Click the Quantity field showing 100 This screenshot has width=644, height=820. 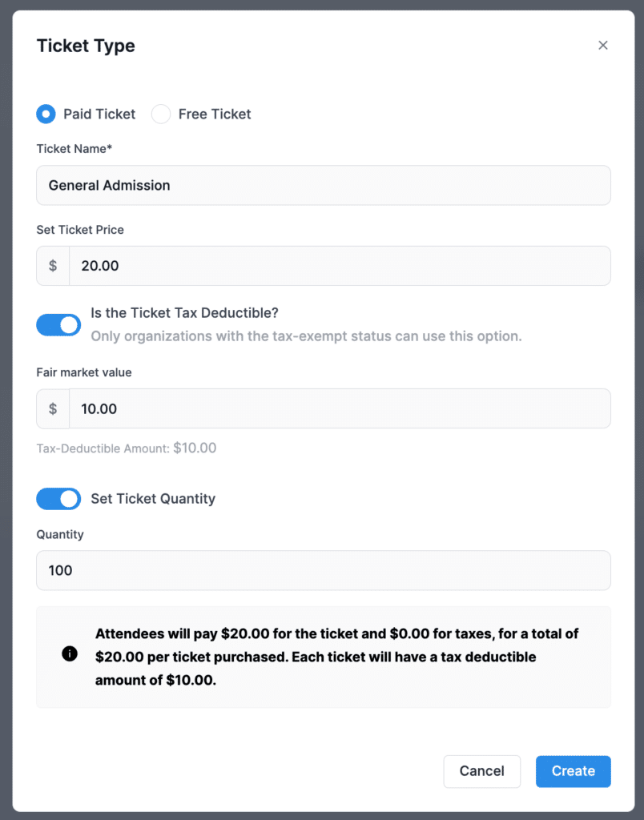point(323,570)
